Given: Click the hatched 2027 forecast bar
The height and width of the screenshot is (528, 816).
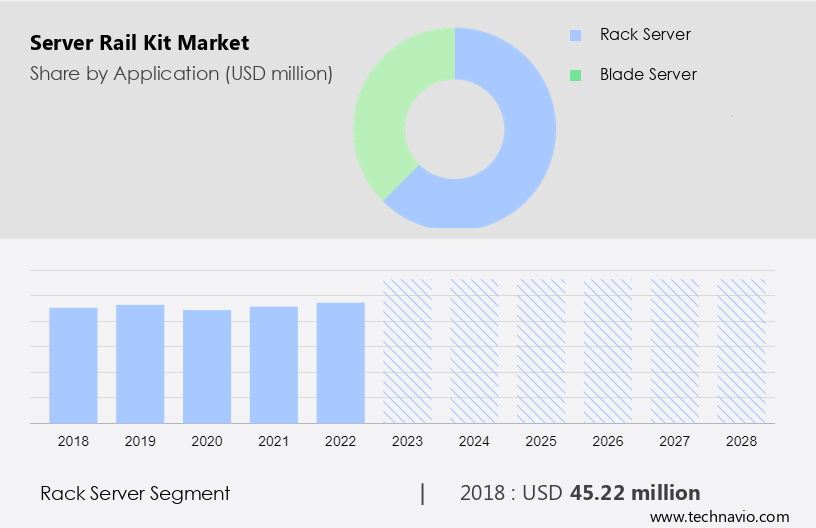Looking at the screenshot, I should [675, 350].
